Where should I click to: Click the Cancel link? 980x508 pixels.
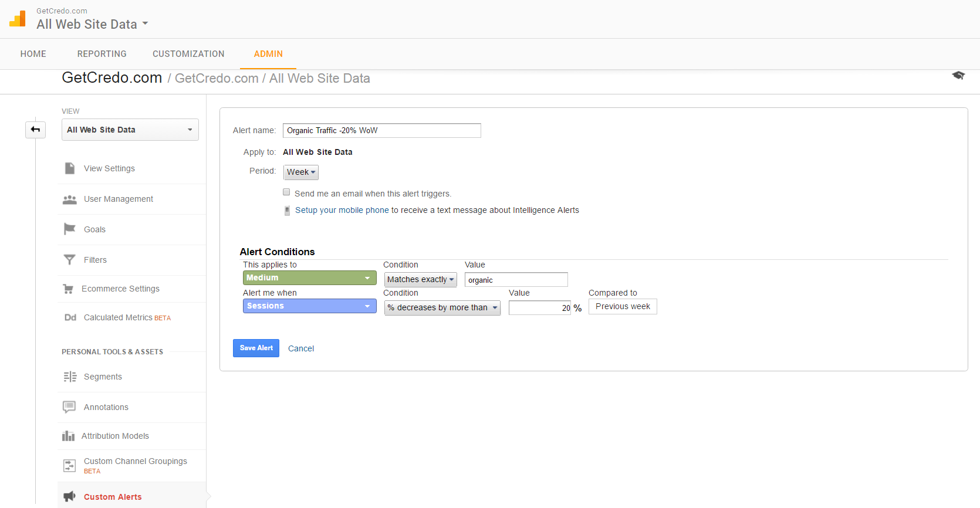(301, 348)
